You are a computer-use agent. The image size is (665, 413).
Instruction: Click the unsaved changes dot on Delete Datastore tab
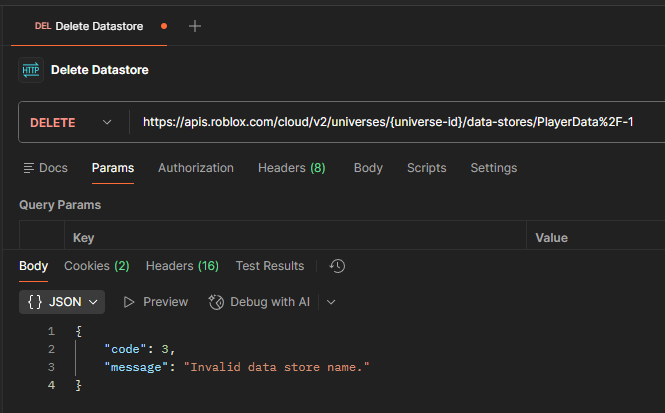164,26
